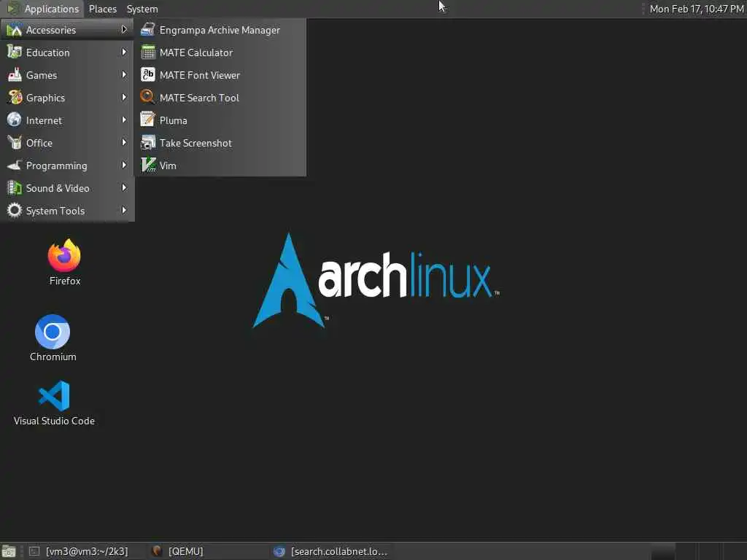Click the 'Visual Studio Code' desktop label
Image resolution: width=747 pixels, height=560 pixels.
coord(54,421)
